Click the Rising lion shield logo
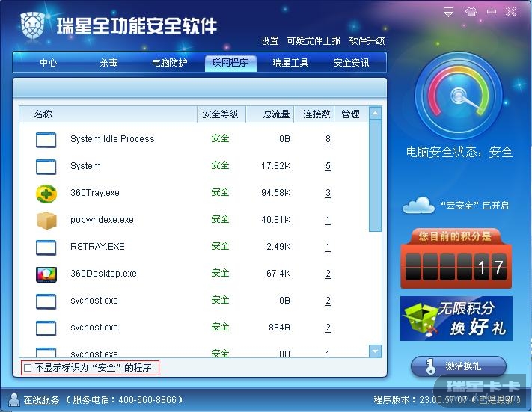The width and height of the screenshot is (532, 412). 33,25
